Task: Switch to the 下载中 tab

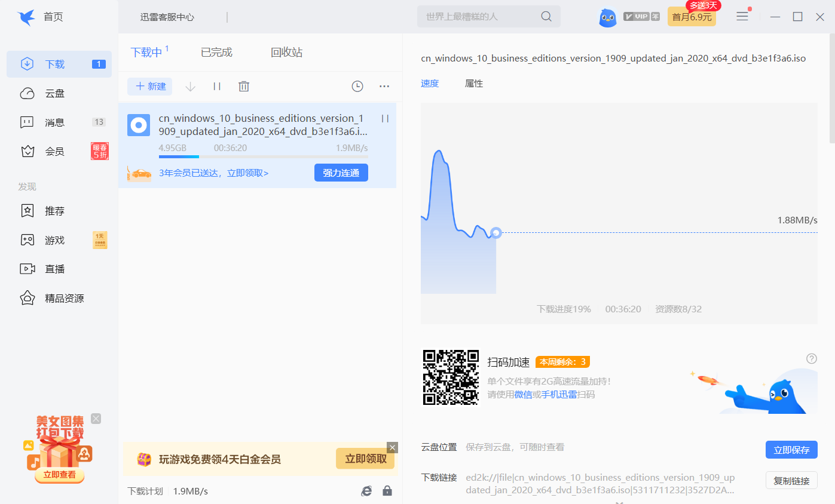Action: [146, 53]
